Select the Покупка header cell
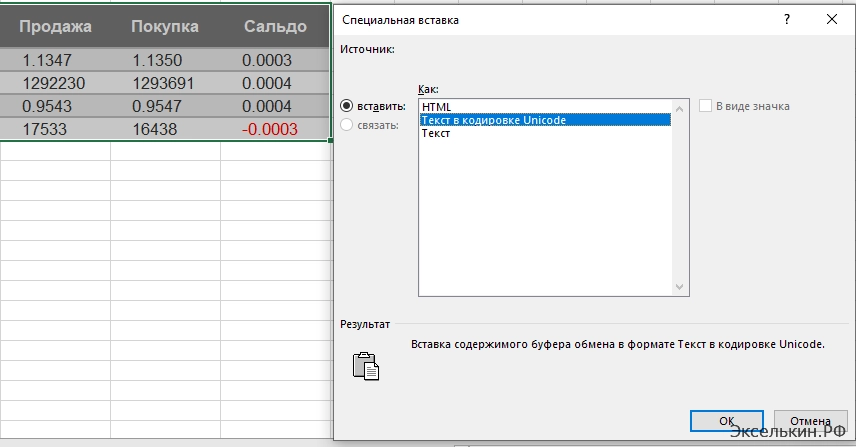856x447 pixels. tap(165, 26)
